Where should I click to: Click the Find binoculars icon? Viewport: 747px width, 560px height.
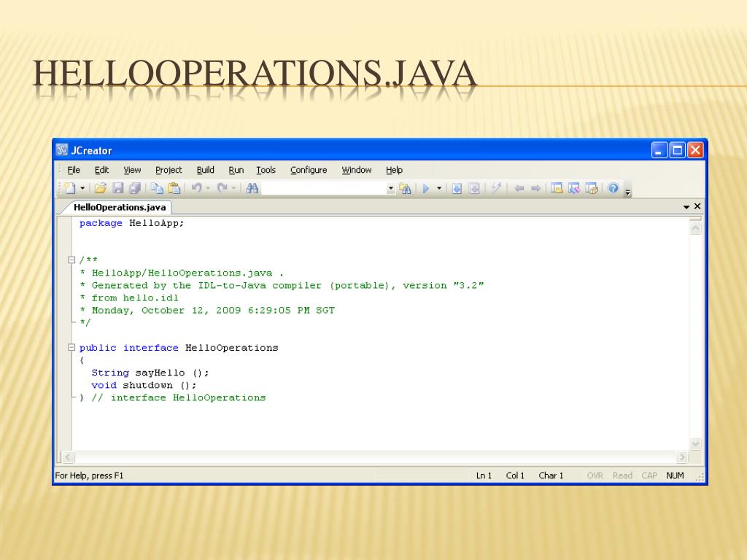[x=252, y=188]
